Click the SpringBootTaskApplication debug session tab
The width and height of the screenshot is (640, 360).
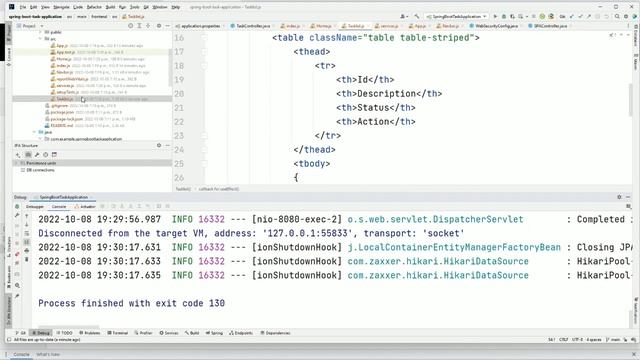pos(63,197)
